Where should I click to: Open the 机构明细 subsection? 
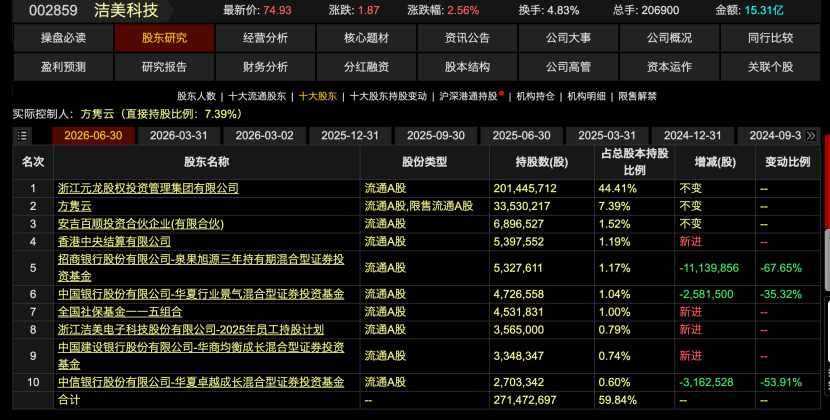[586, 96]
